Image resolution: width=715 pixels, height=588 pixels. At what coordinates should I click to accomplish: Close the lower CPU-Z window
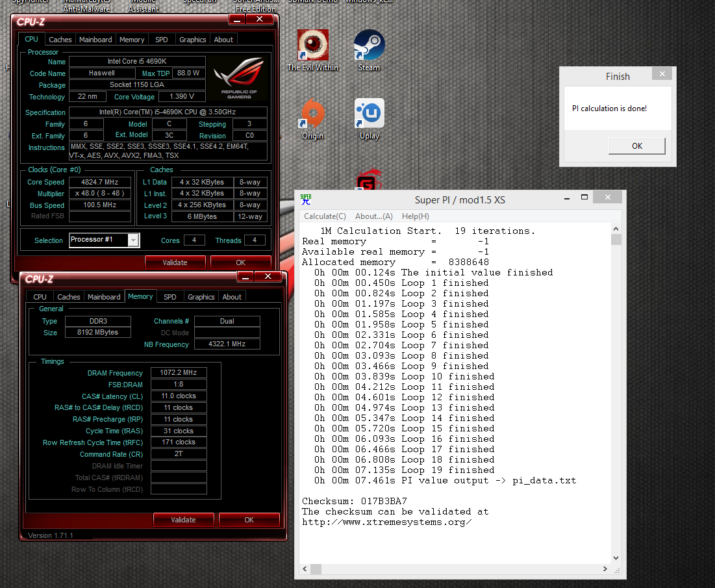click(268, 276)
